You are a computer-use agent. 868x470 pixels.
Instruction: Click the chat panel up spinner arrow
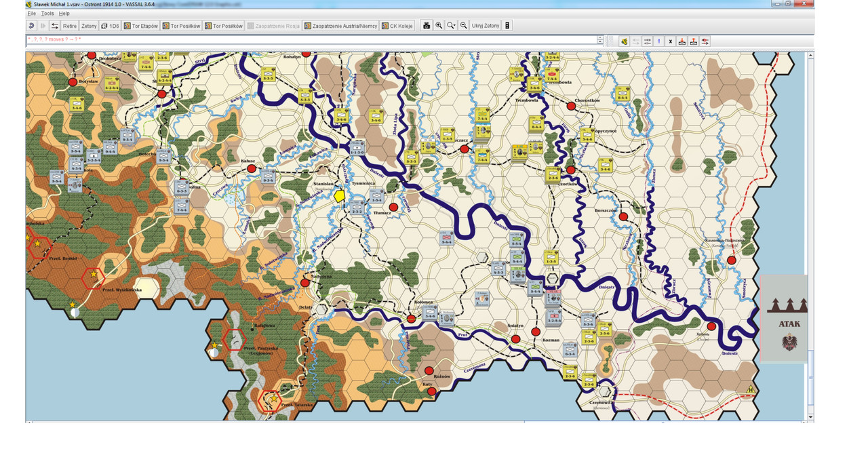pyautogui.click(x=600, y=38)
